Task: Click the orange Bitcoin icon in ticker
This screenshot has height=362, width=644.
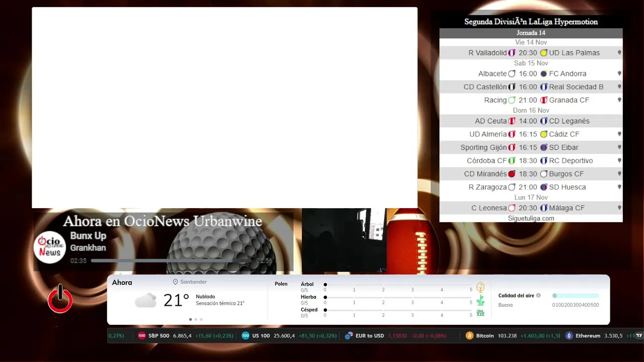Action: pyautogui.click(x=469, y=336)
